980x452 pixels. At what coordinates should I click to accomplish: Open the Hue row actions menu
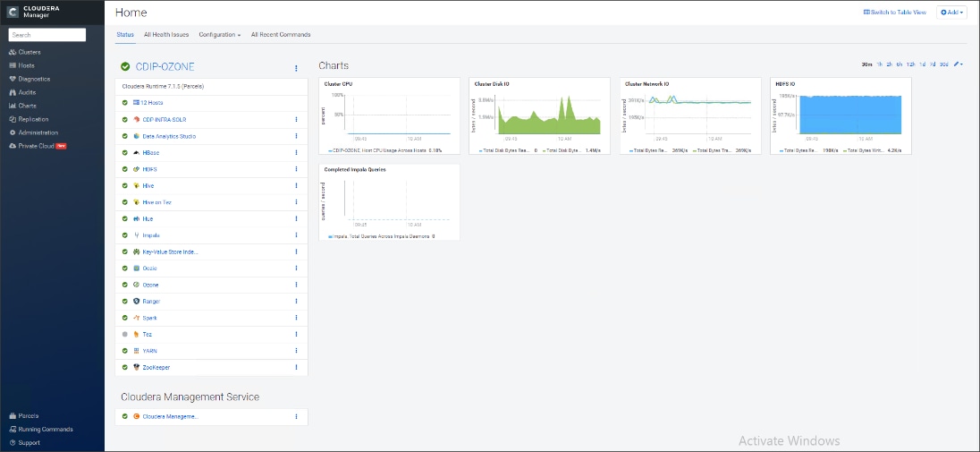[x=296, y=219]
